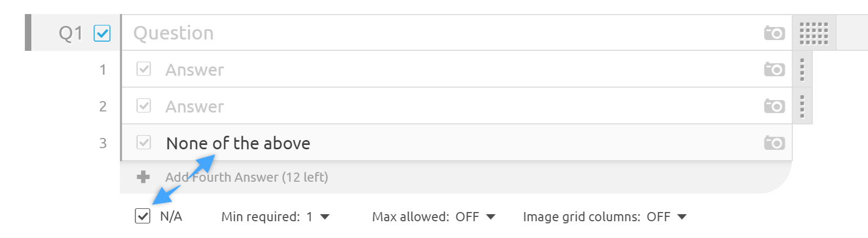868x238 pixels.
Task: Click Add Fourth Answer
Action: [246, 177]
